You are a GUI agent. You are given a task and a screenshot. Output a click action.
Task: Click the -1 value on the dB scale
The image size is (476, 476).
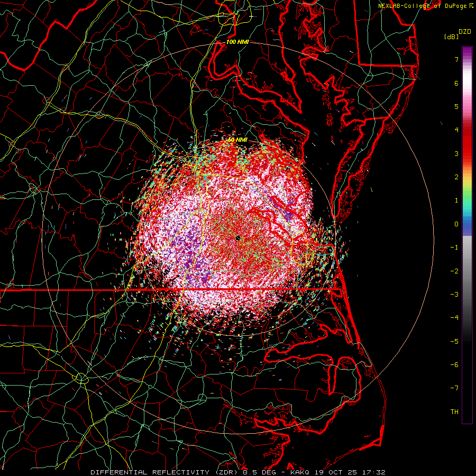454,248
